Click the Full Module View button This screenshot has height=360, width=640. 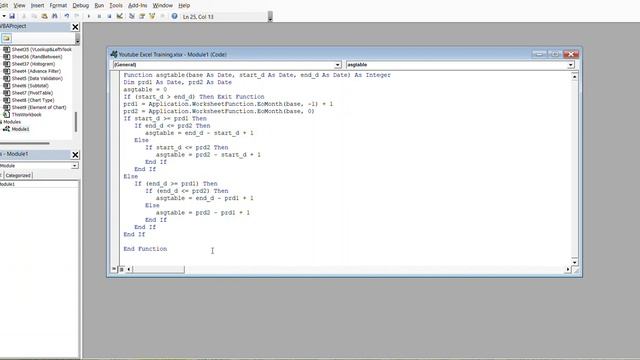coord(121,269)
